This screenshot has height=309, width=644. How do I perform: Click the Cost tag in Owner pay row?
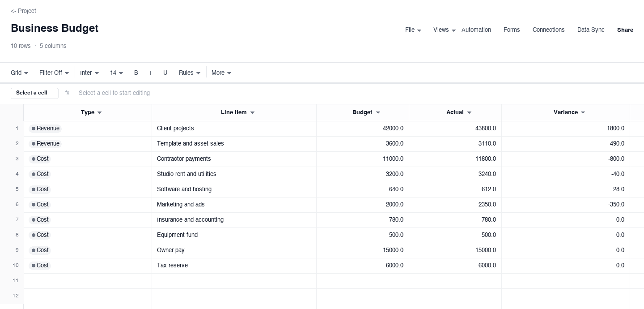click(40, 250)
